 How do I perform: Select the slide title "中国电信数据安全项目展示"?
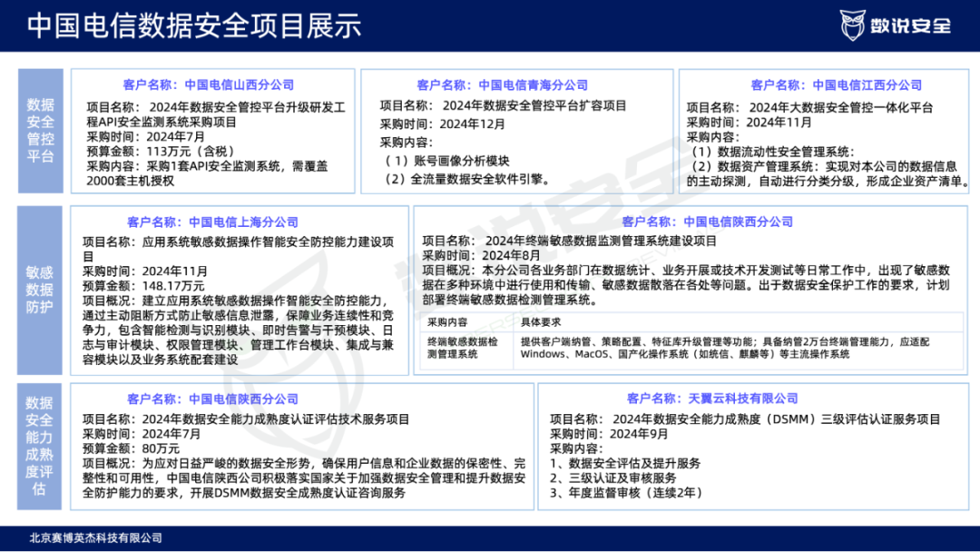click(x=194, y=25)
